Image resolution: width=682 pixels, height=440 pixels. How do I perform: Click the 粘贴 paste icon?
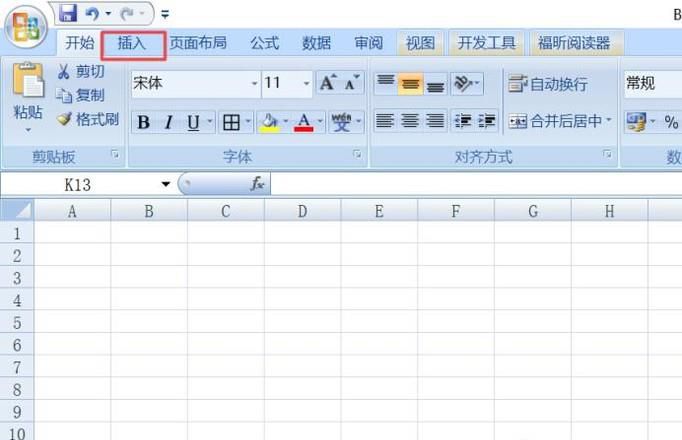pyautogui.click(x=28, y=80)
